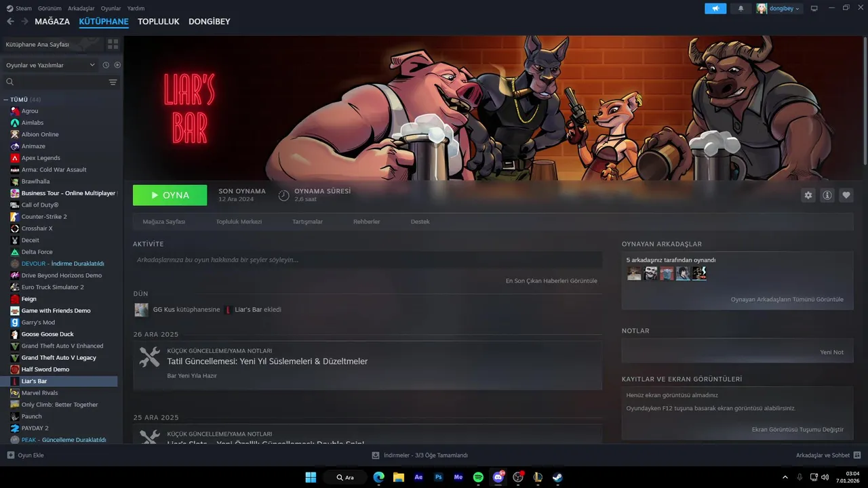This screenshot has height=488, width=868.
Task: Go to the MAĞAZA tab
Action: pyautogui.click(x=52, y=22)
